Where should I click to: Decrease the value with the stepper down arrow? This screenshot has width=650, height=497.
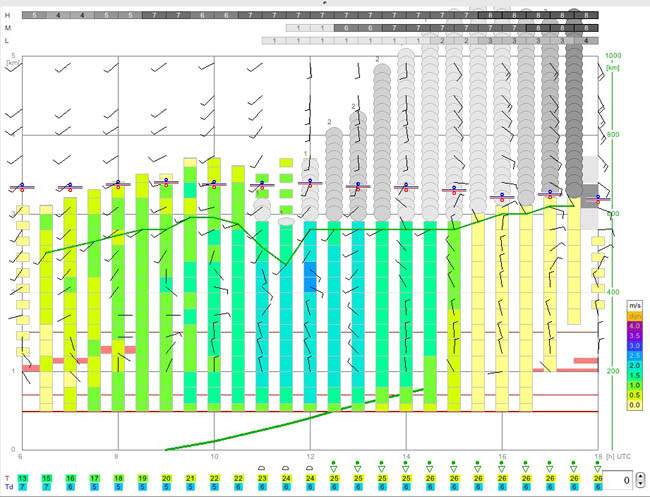641,486
